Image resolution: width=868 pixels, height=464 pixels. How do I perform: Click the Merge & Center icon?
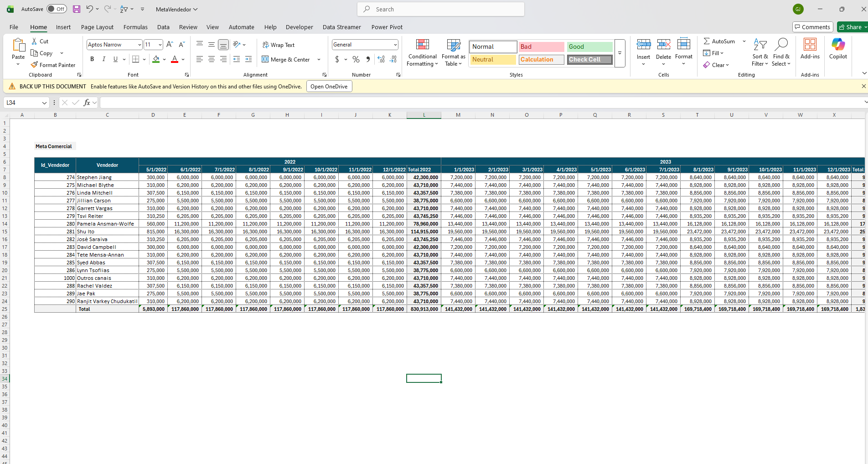coord(265,59)
